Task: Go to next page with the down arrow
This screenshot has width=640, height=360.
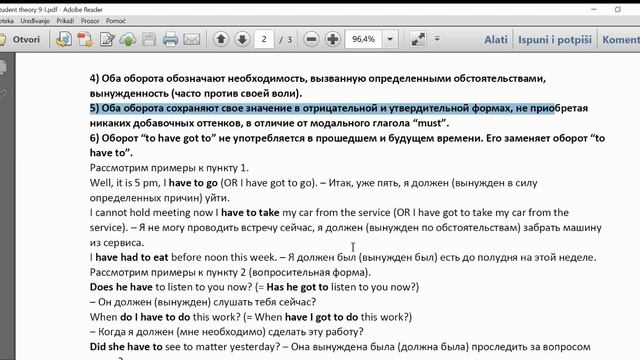Action: pos(242,39)
